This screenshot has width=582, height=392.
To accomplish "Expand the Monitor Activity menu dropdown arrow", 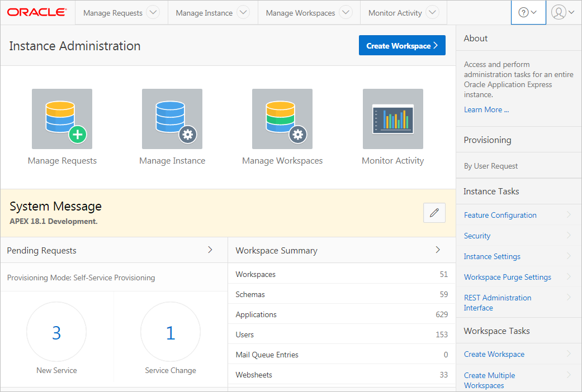I will pyautogui.click(x=432, y=13).
